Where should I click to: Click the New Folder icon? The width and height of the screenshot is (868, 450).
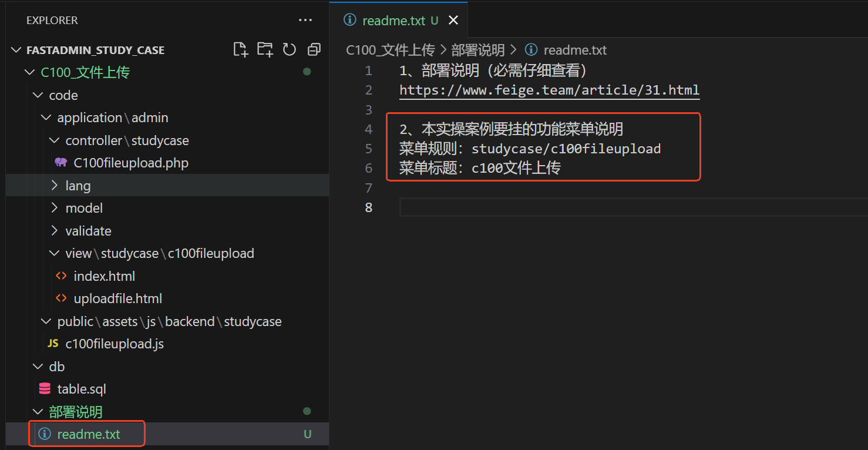[265, 50]
